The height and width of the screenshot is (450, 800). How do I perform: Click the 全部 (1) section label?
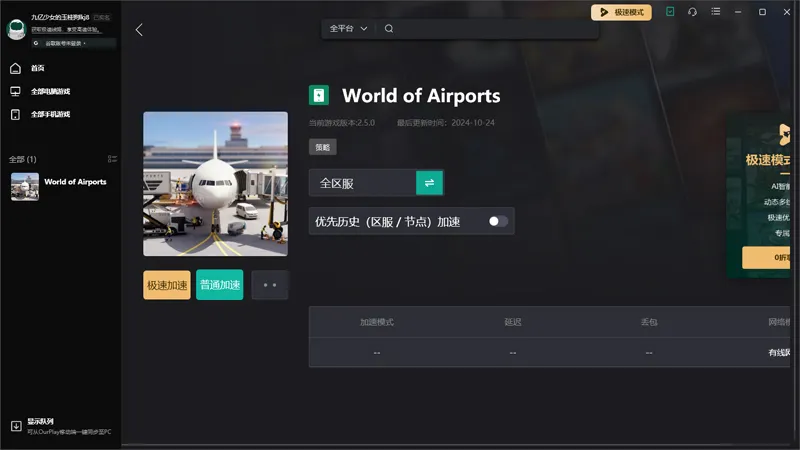pos(22,159)
